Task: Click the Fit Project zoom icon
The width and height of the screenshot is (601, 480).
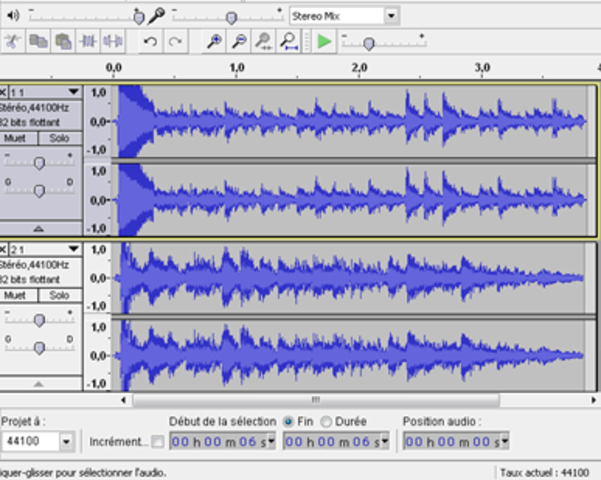Action: pyautogui.click(x=289, y=41)
